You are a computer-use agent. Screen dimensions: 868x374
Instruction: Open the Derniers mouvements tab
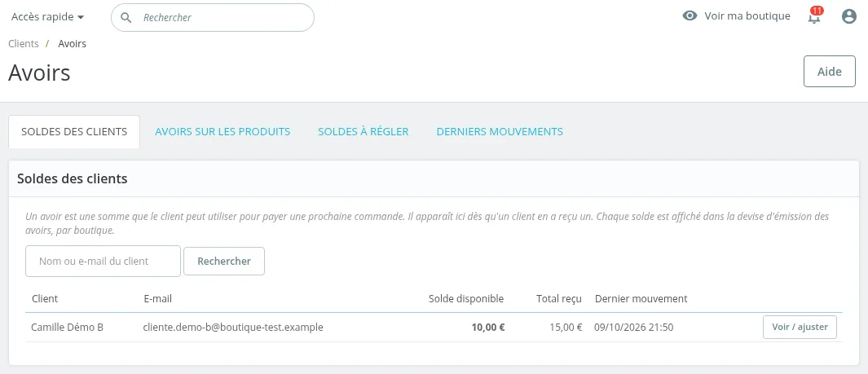click(500, 132)
